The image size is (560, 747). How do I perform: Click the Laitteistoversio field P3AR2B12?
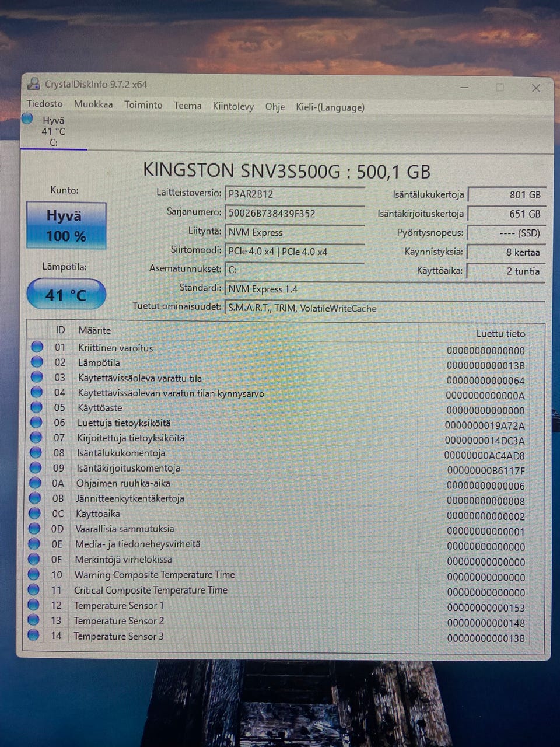295,194
